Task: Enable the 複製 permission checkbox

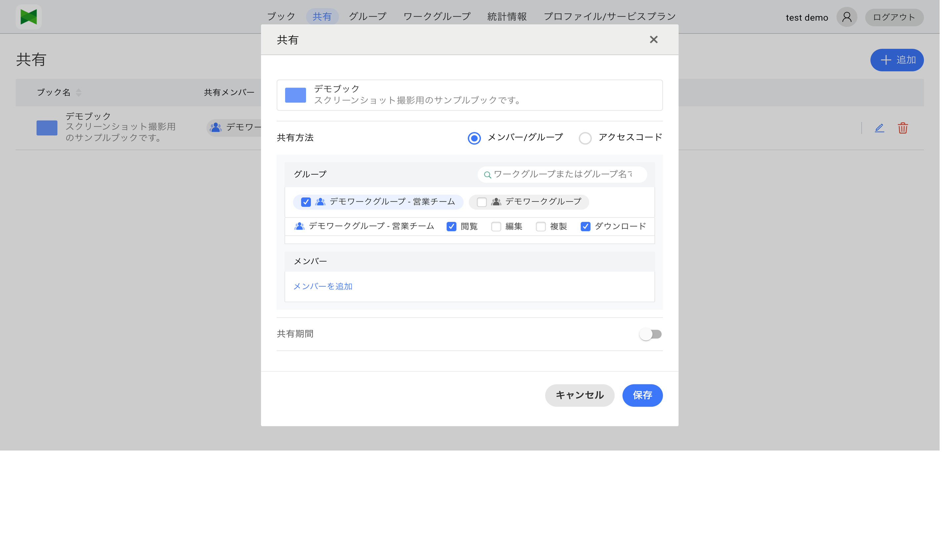Action: [x=541, y=226]
